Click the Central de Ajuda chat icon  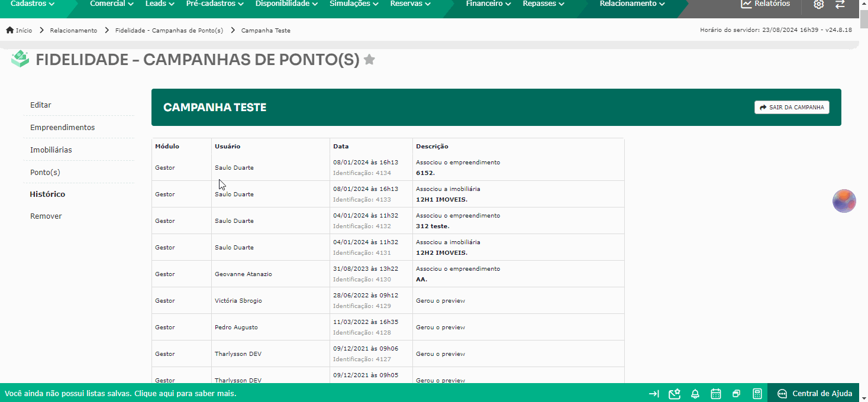pyautogui.click(x=782, y=394)
